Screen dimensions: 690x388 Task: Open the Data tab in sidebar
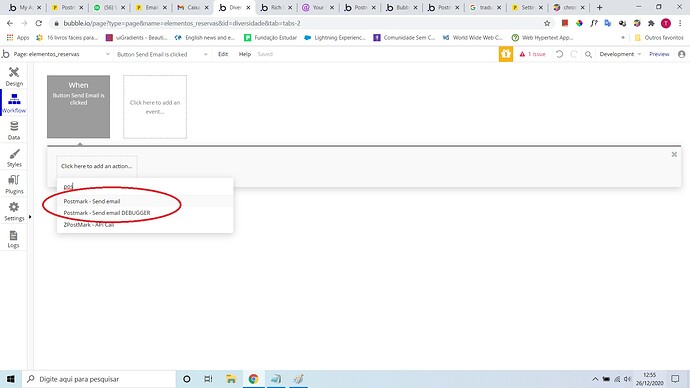click(x=14, y=131)
